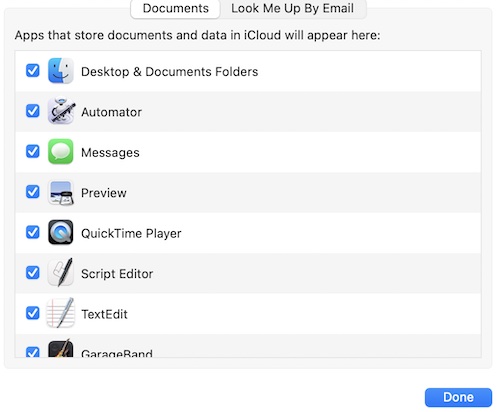500x412 pixels.
Task: Click the GarageBand guitar icon
Action: (x=61, y=348)
